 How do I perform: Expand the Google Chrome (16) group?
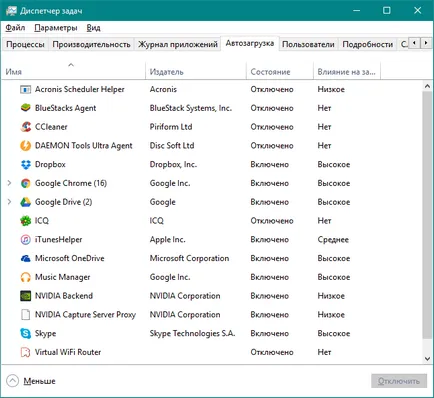click(x=9, y=183)
